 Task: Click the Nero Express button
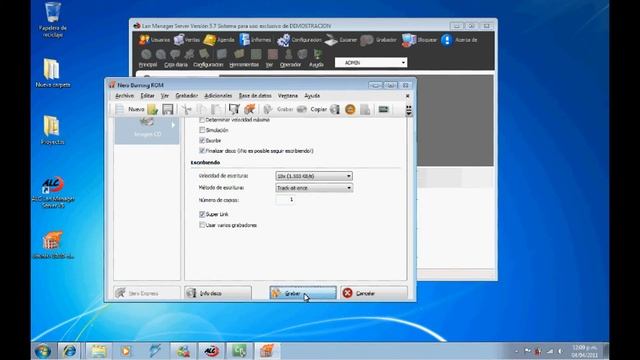pos(147,293)
